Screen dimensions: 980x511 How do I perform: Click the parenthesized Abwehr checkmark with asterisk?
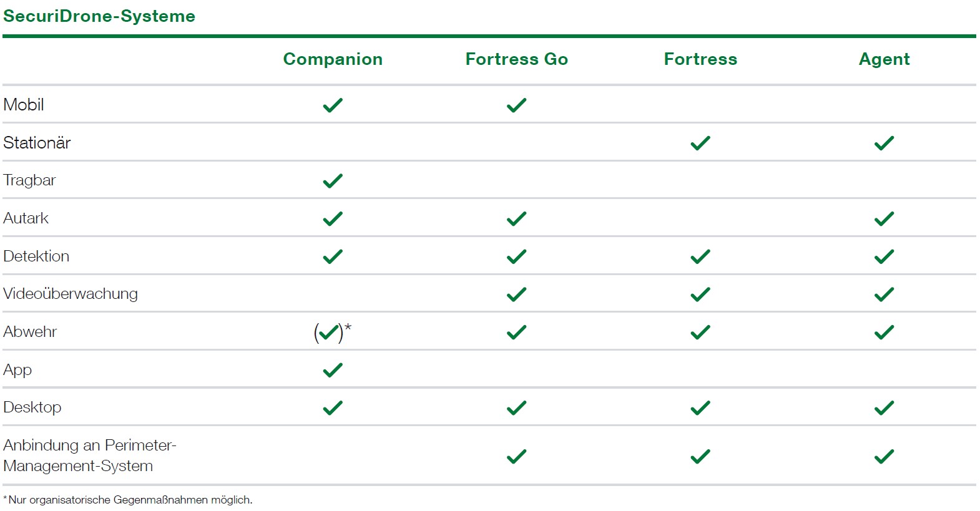(333, 332)
